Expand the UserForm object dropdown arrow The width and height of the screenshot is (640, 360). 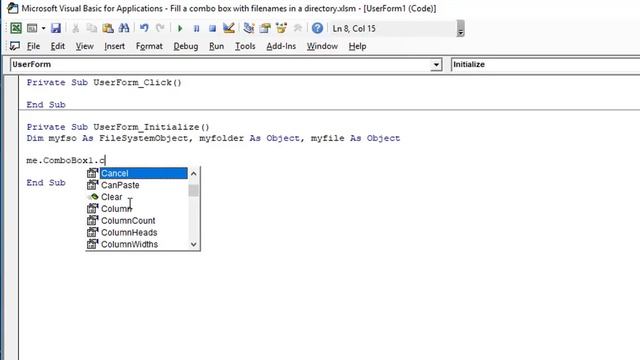[x=436, y=65]
